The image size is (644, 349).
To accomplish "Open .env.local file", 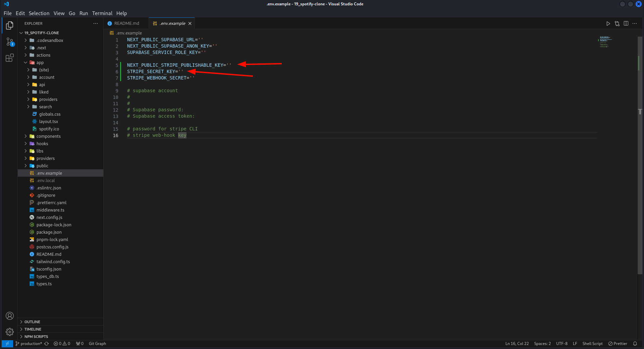I will 60,180.
